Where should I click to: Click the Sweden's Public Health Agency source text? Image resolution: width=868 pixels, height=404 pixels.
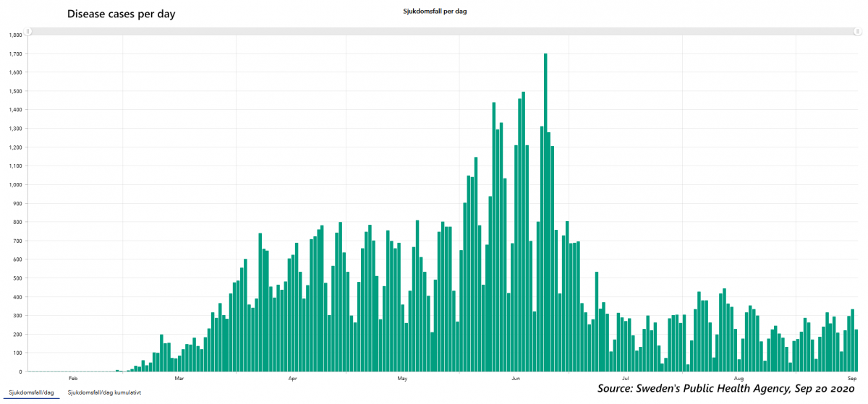[731, 389]
